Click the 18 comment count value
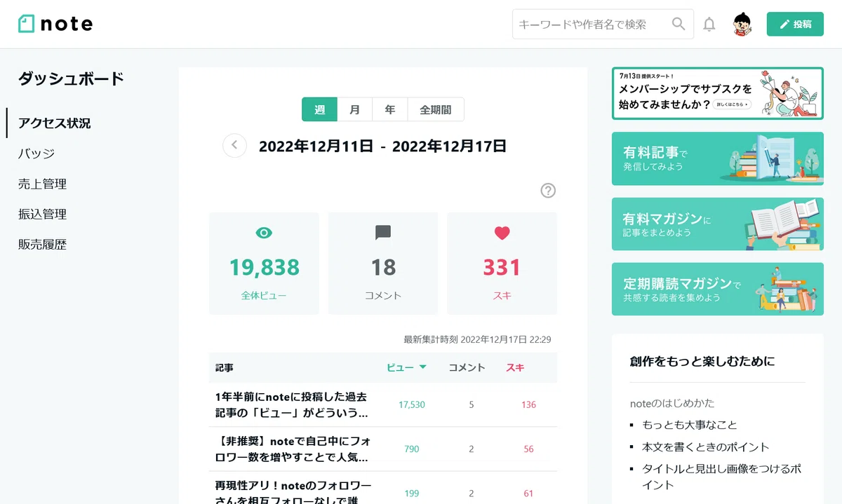This screenshot has width=842, height=504. coord(383,267)
